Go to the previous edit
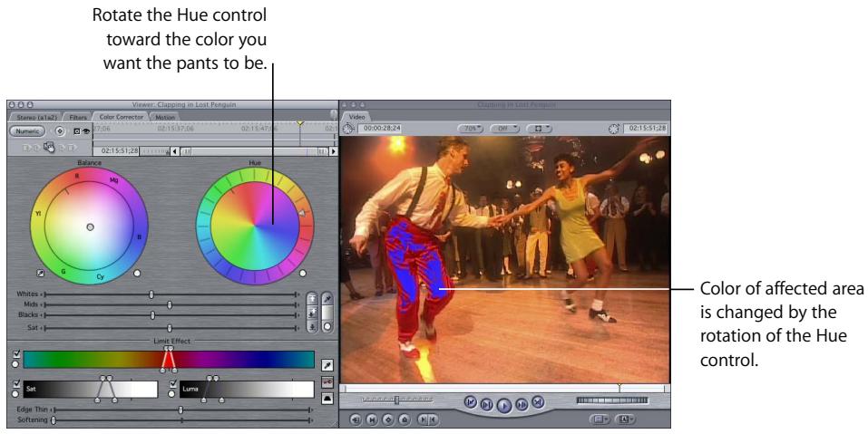The height and width of the screenshot is (434, 868). (471, 402)
